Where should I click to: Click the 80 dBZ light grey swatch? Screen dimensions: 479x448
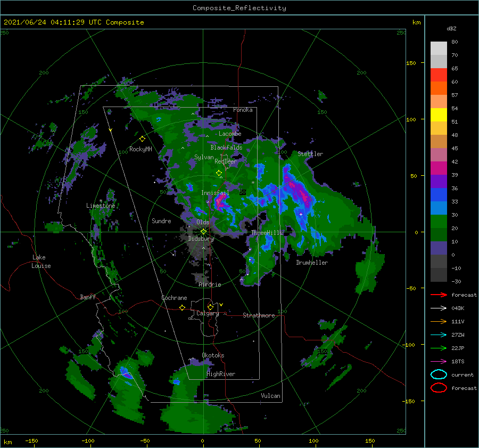click(x=439, y=48)
